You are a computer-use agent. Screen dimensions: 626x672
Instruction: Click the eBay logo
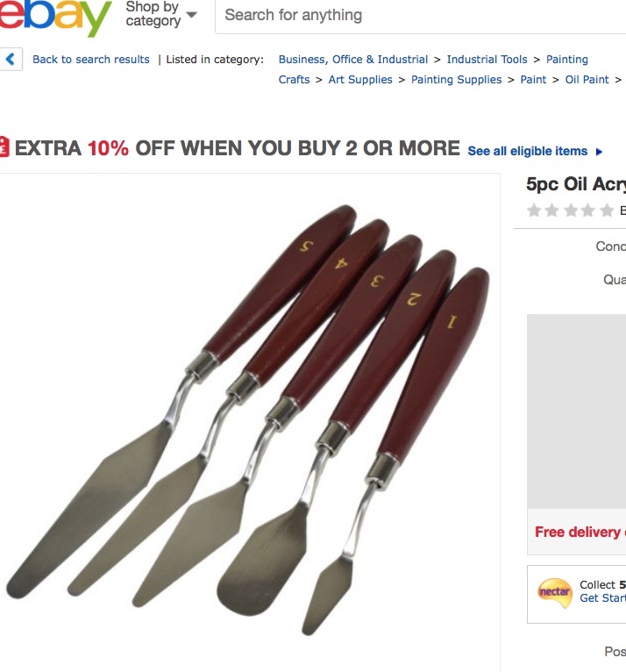tap(55, 17)
